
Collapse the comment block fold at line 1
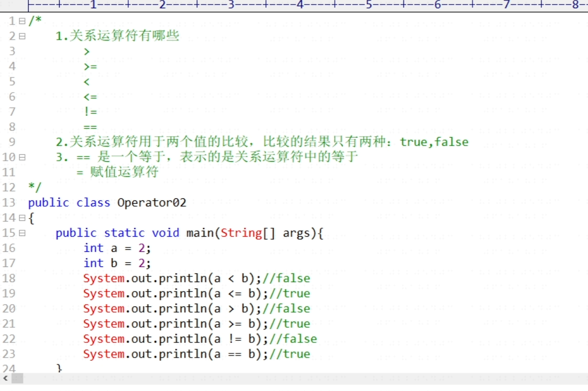[22, 21]
